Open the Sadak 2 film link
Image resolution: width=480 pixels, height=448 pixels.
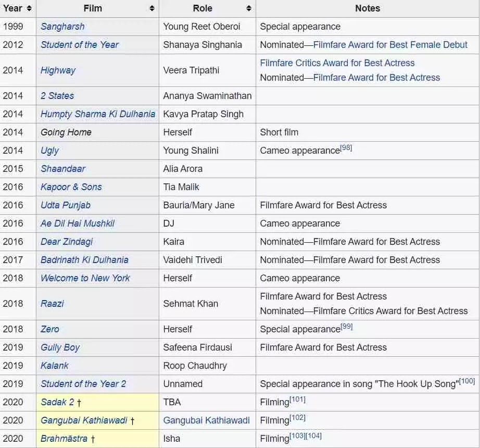[x=57, y=402]
